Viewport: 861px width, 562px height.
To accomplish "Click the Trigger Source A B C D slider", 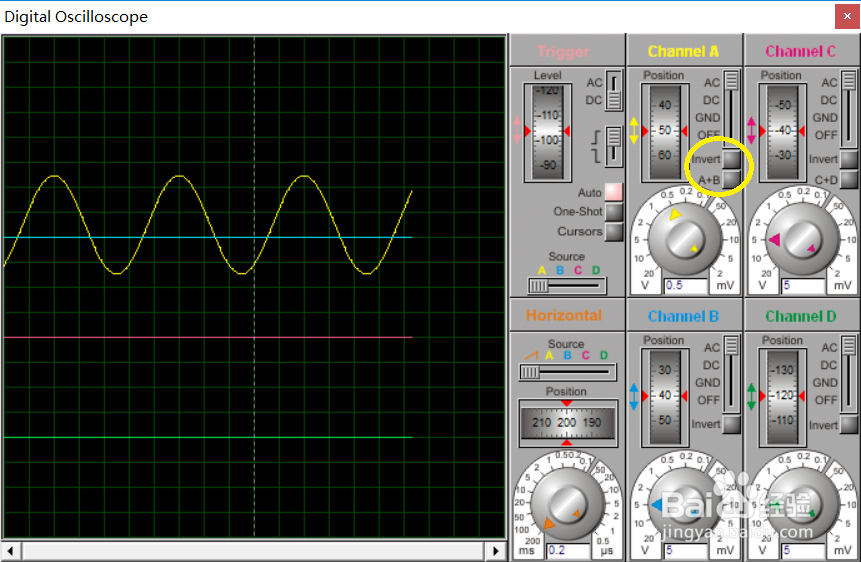I will tap(567, 286).
